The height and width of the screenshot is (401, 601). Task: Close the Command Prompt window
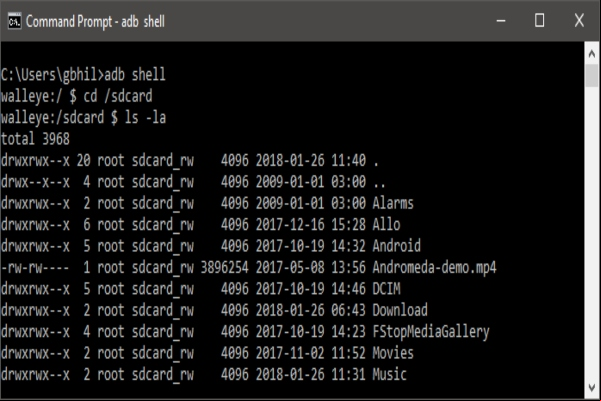coord(579,21)
